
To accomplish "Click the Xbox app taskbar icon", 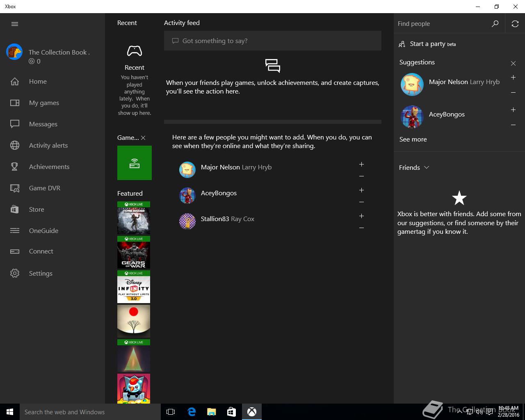I will click(252, 412).
